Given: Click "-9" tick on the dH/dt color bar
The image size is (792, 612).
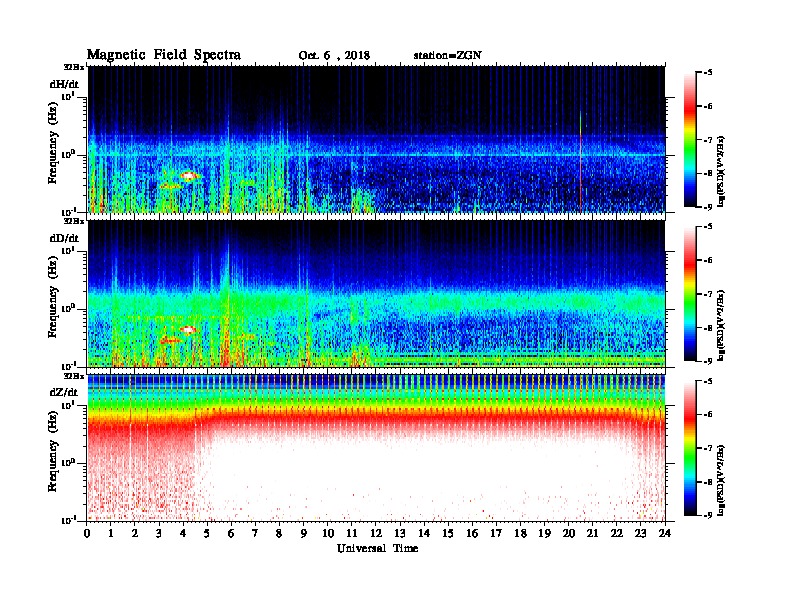Looking at the screenshot, I should tap(708, 207).
